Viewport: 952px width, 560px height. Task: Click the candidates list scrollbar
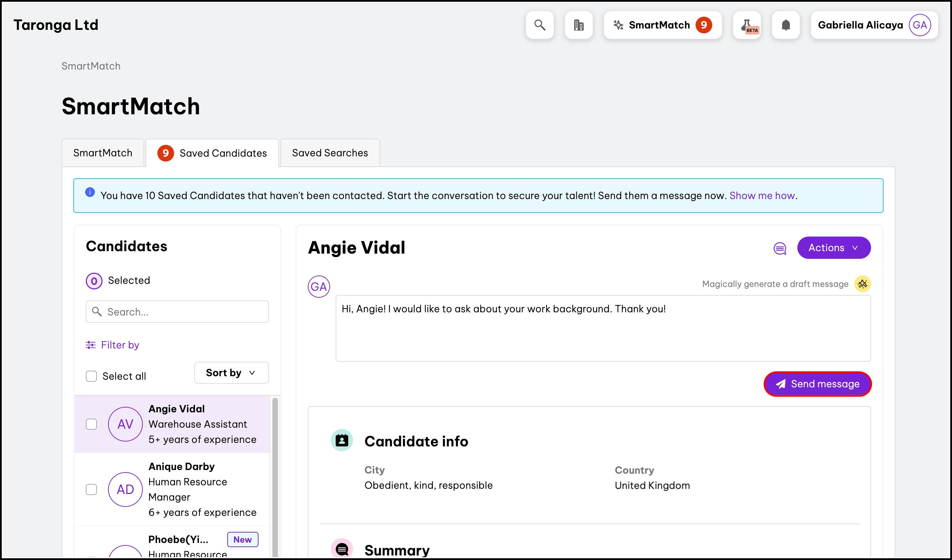tap(275, 476)
